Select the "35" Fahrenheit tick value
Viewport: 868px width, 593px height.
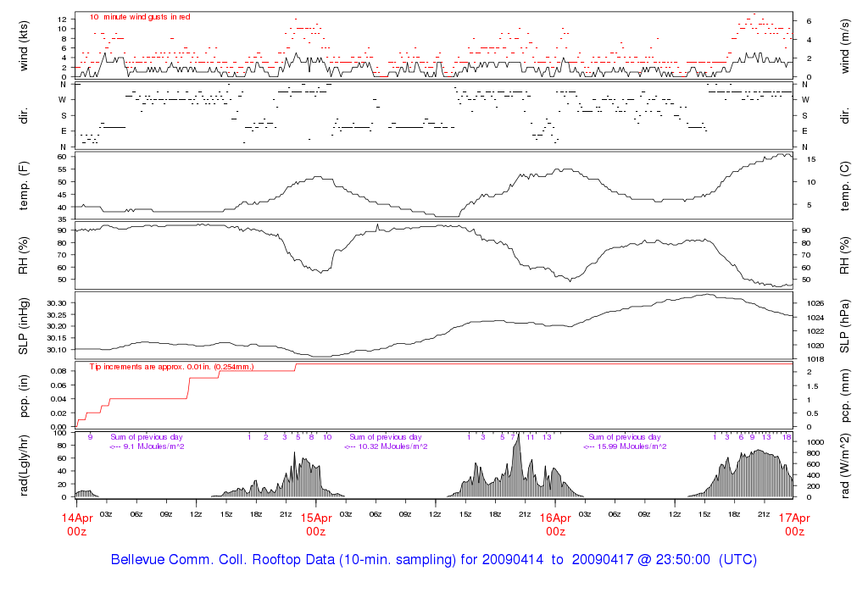click(63, 220)
